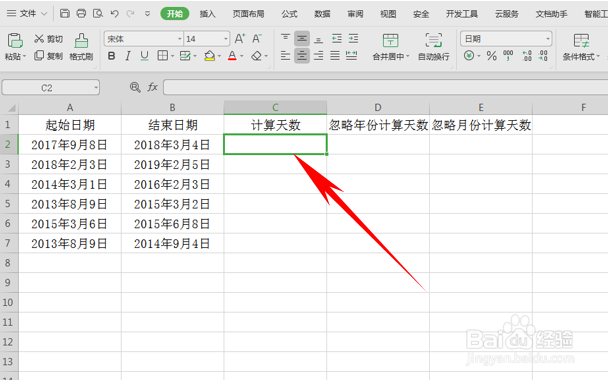Click the currency format icon
This screenshot has width=608, height=380.
469,56
